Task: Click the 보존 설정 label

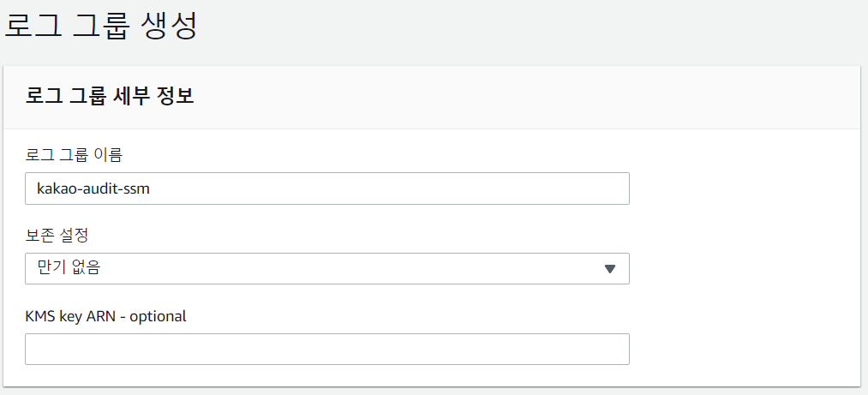Action: [57, 235]
